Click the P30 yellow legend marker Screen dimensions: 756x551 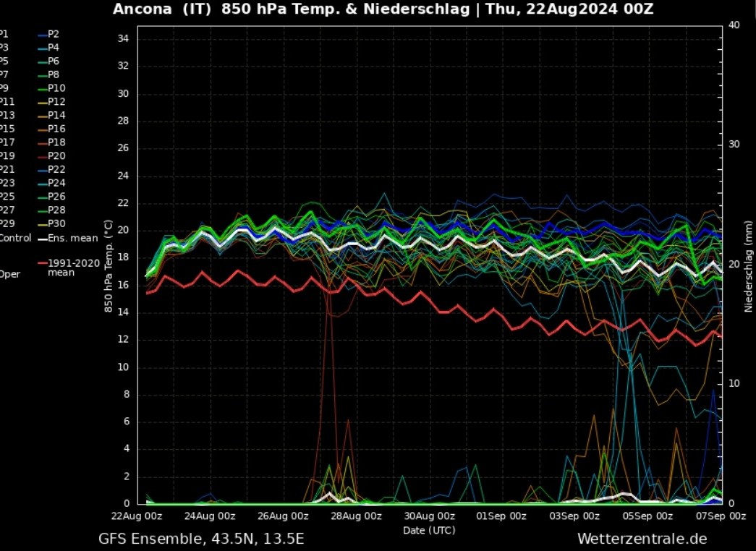coord(42,224)
